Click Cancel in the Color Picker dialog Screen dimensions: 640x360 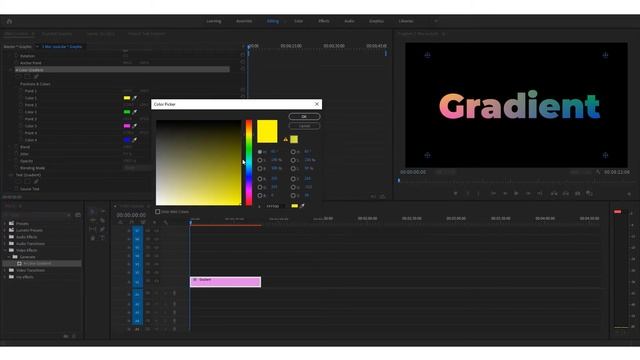coord(304,126)
